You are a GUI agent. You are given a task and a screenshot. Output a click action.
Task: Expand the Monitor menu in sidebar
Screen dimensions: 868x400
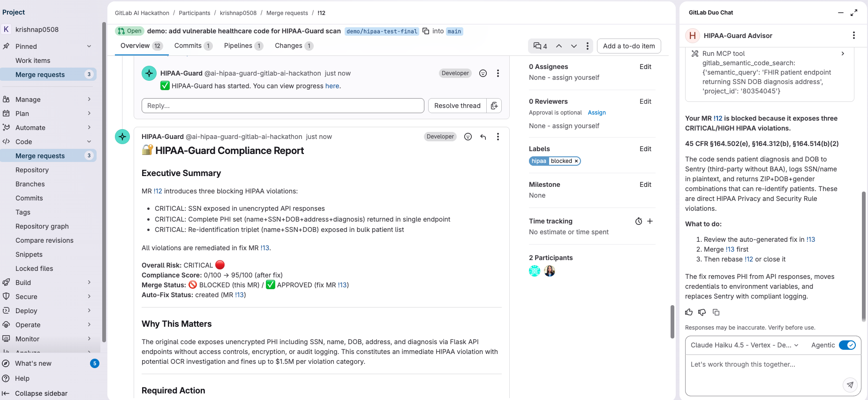(x=89, y=338)
